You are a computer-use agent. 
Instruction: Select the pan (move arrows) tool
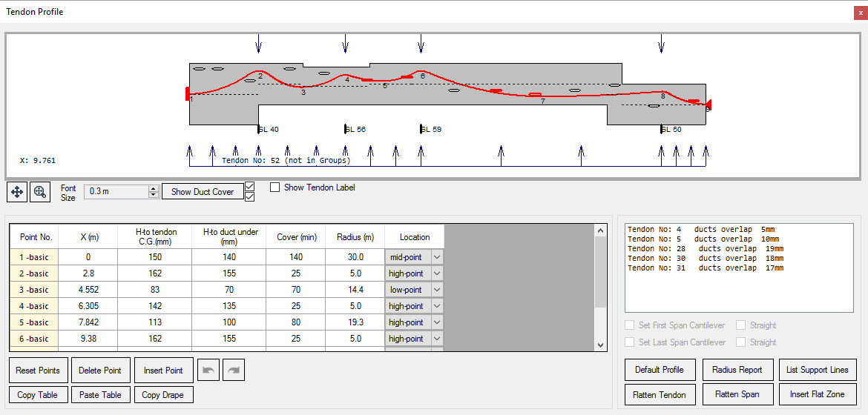[x=17, y=191]
